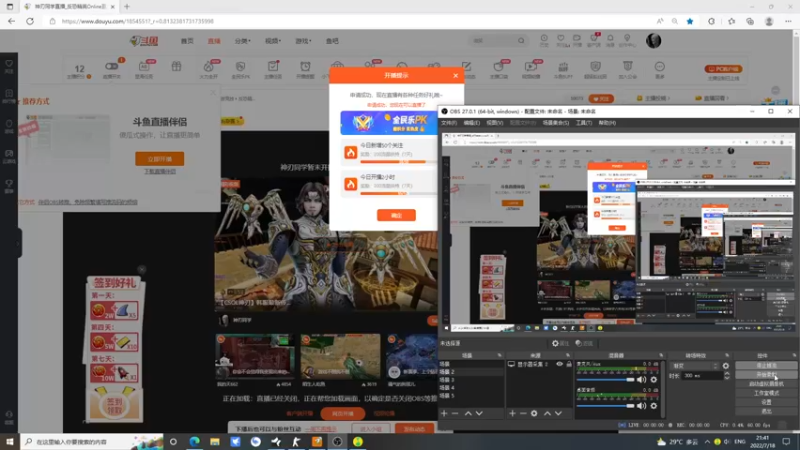Expand the 视频 nav dropdown
Screen dimensions: 800x450
[273, 41]
